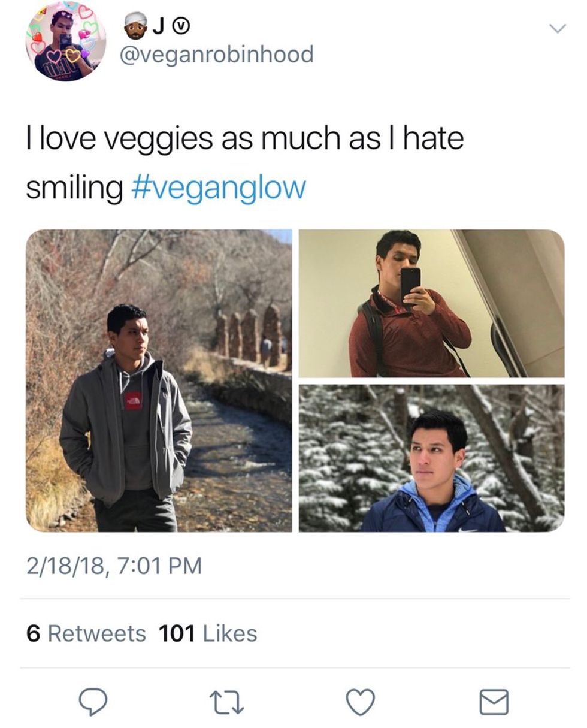Open the mirror selfie photo
This screenshot has height=728, width=587.
pyautogui.click(x=431, y=303)
